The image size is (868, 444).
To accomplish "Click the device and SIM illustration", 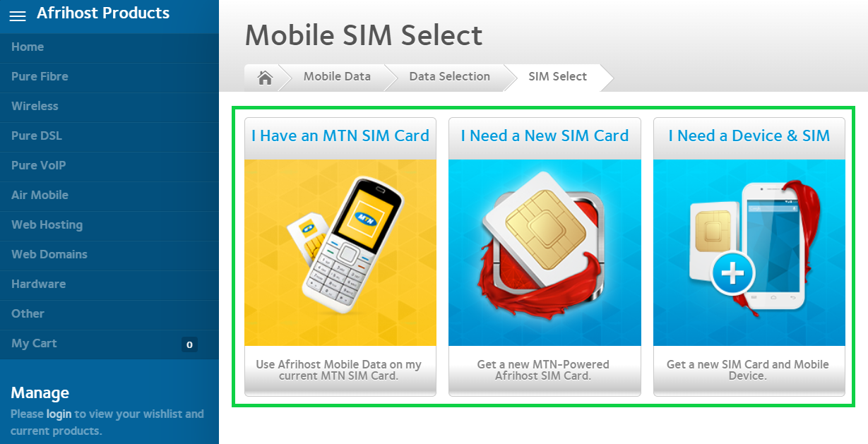I will 749,252.
